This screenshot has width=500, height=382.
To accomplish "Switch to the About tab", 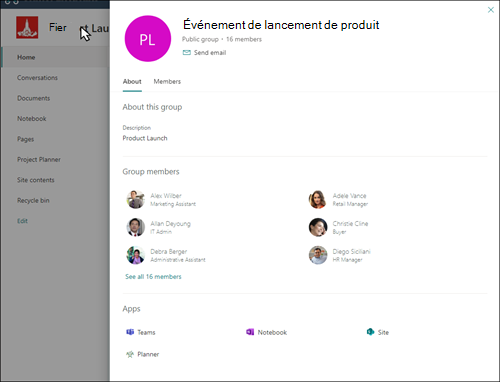I will coord(132,82).
